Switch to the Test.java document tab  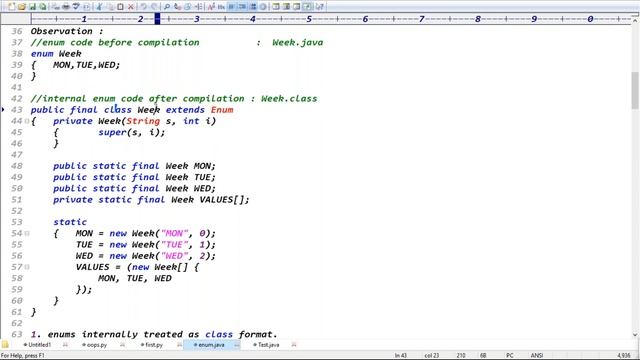[268, 345]
